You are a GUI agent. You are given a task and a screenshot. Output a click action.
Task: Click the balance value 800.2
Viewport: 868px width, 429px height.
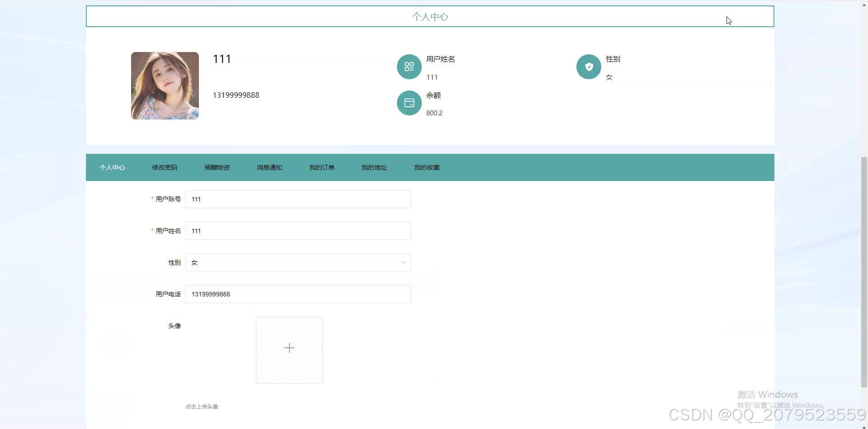[434, 113]
